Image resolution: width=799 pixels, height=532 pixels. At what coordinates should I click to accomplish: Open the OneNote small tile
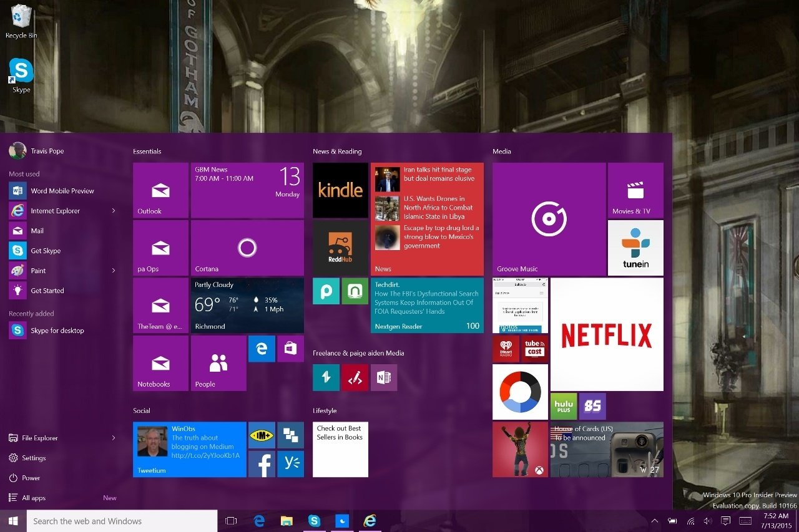(384, 377)
